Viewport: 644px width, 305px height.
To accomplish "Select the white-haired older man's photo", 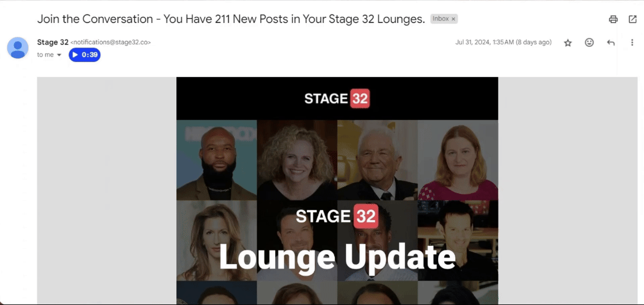I will pos(377,160).
